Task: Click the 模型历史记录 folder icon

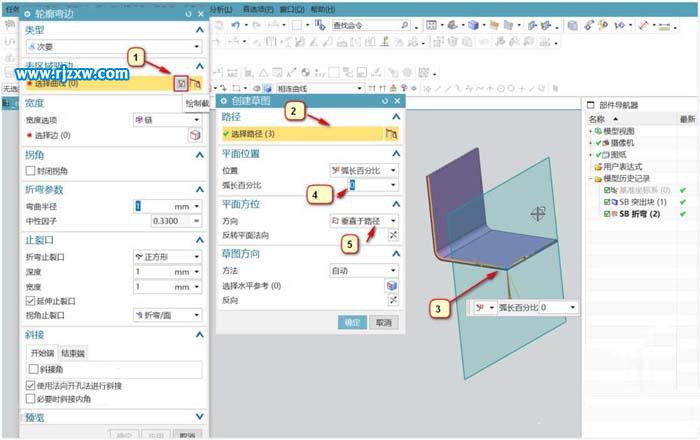Action: [598, 179]
